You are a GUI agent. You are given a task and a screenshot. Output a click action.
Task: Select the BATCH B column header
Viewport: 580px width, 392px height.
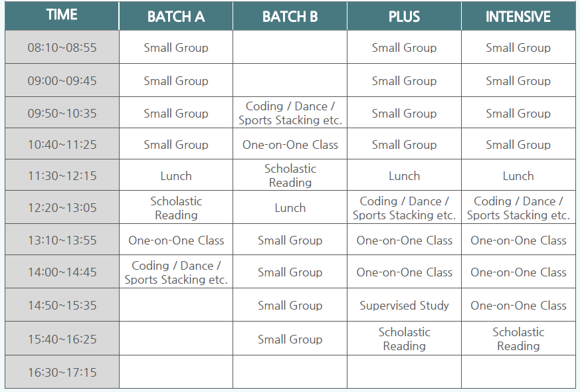(290, 15)
